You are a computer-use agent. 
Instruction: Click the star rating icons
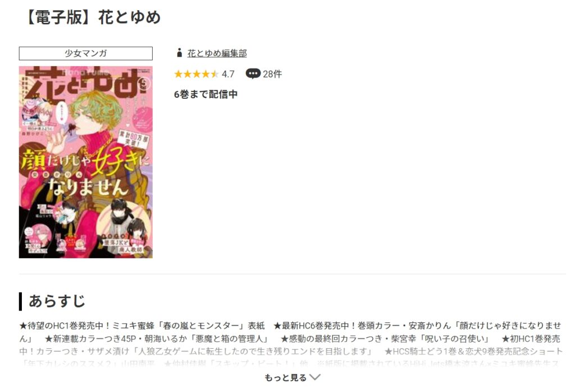pyautogui.click(x=196, y=74)
